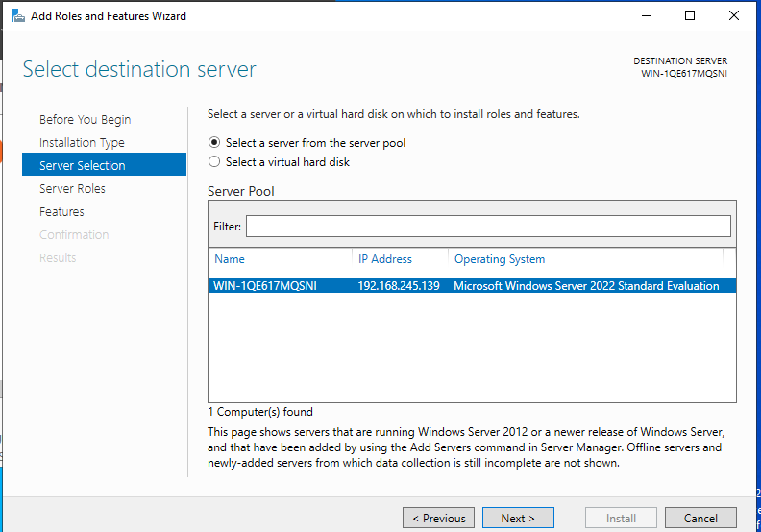
Task: Open Installation Type step
Action: [x=82, y=142]
